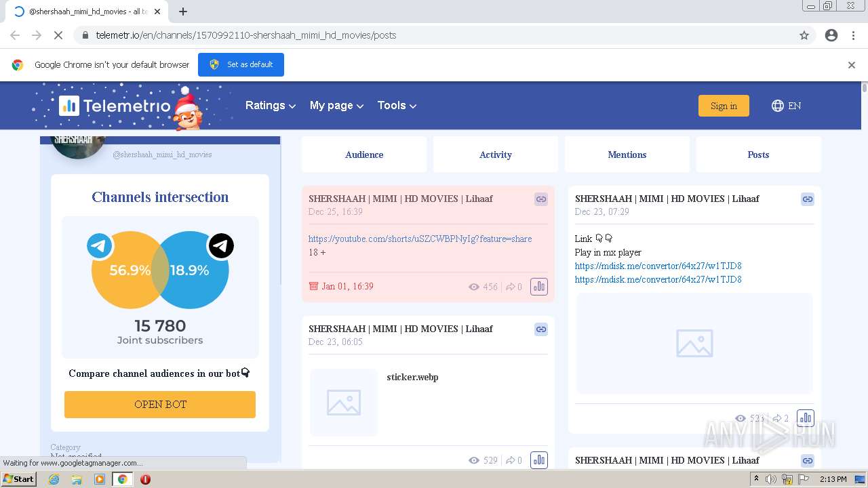Switch to the Posts tab
The image size is (868, 488).
click(758, 155)
